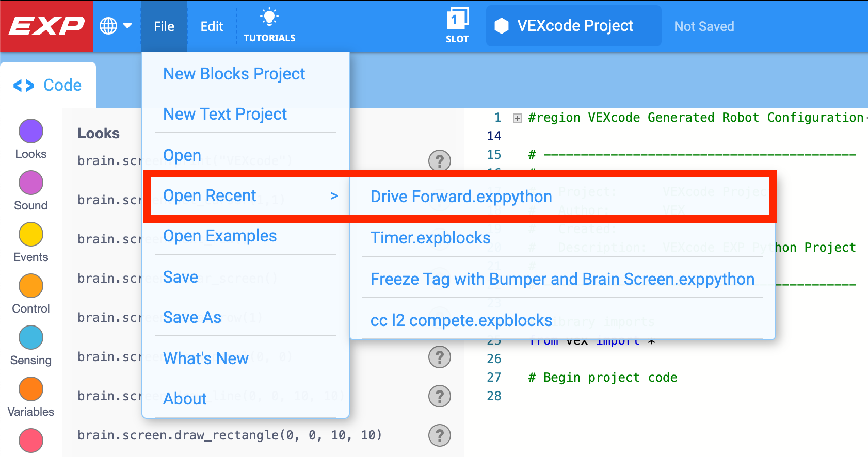
Task: Select Save As in File menu
Action: (192, 317)
